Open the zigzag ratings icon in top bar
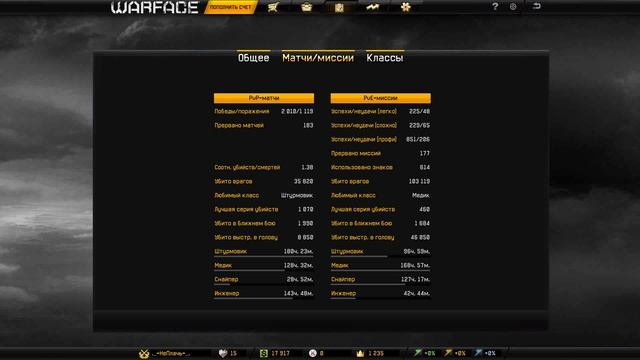The width and height of the screenshot is (640, 360). [x=372, y=7]
